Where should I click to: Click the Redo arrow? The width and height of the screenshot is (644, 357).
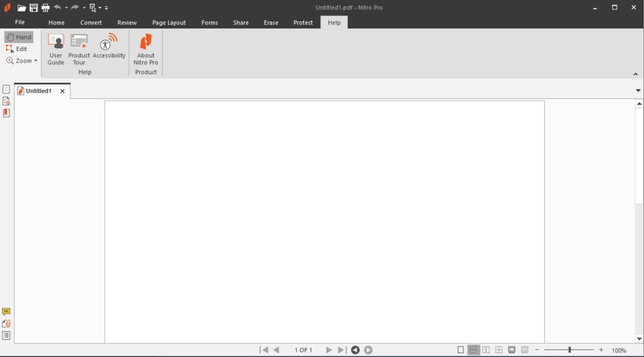pos(75,8)
